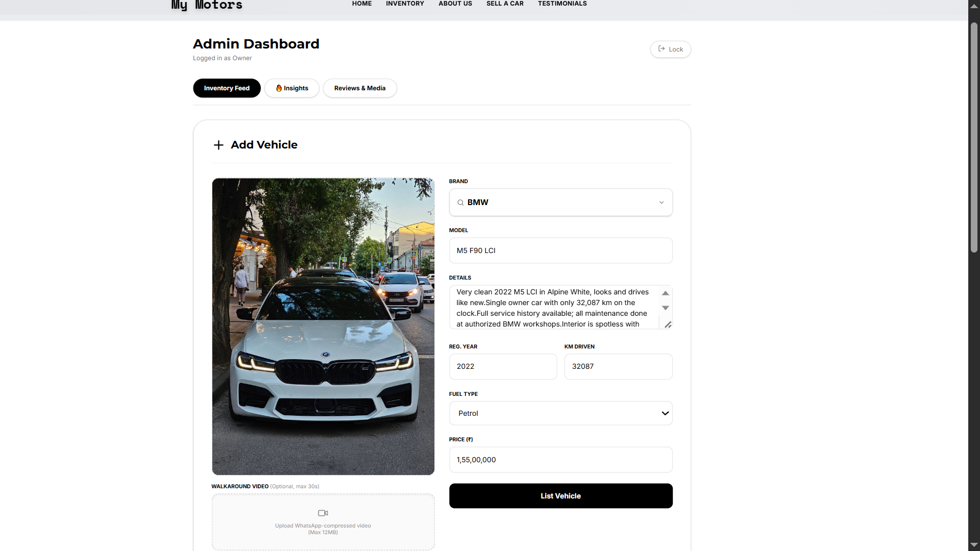
Task: Switch to Reviews & Media tab
Action: pos(360,88)
